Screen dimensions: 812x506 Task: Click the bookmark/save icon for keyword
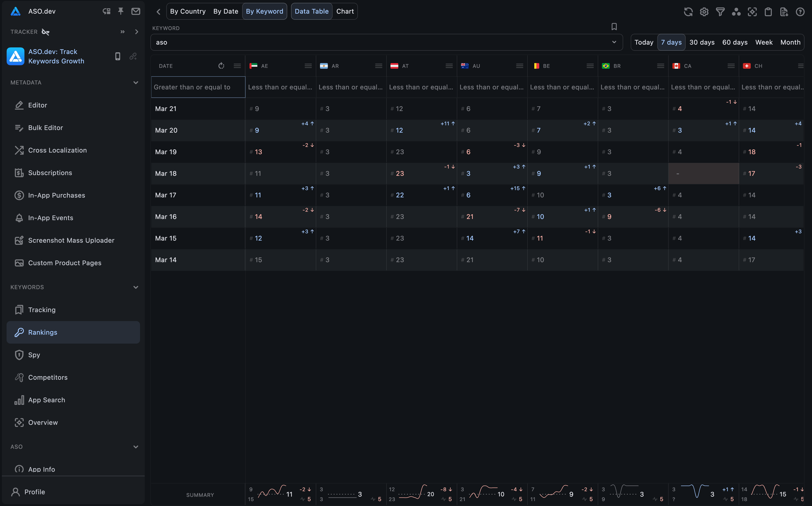614,27
